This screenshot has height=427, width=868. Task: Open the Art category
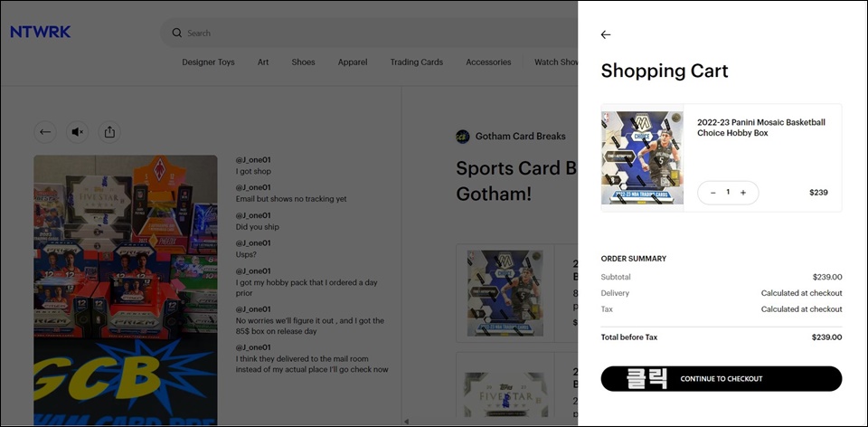tap(263, 62)
